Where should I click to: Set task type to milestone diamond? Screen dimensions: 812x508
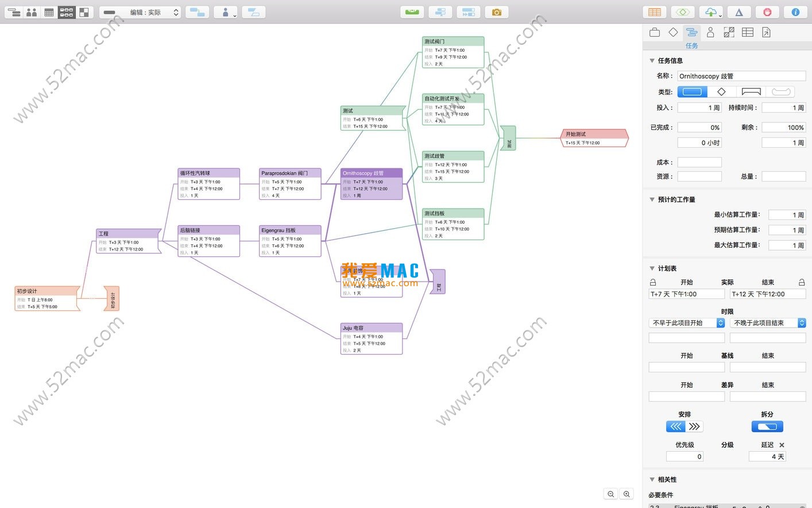pos(722,91)
